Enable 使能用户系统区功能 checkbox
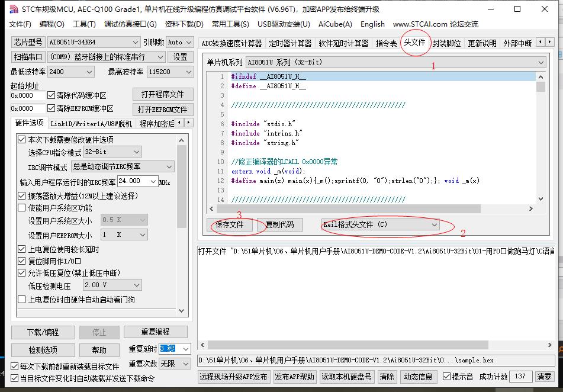Viewport: 563px width, 392px height. (x=22, y=208)
